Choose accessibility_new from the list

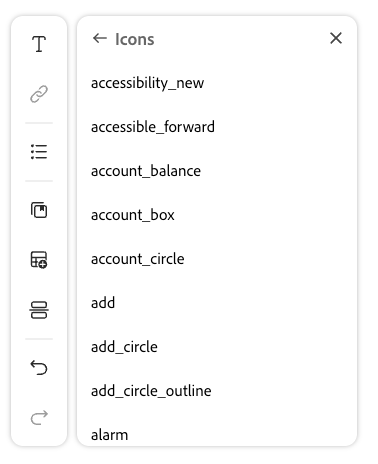tap(217, 83)
